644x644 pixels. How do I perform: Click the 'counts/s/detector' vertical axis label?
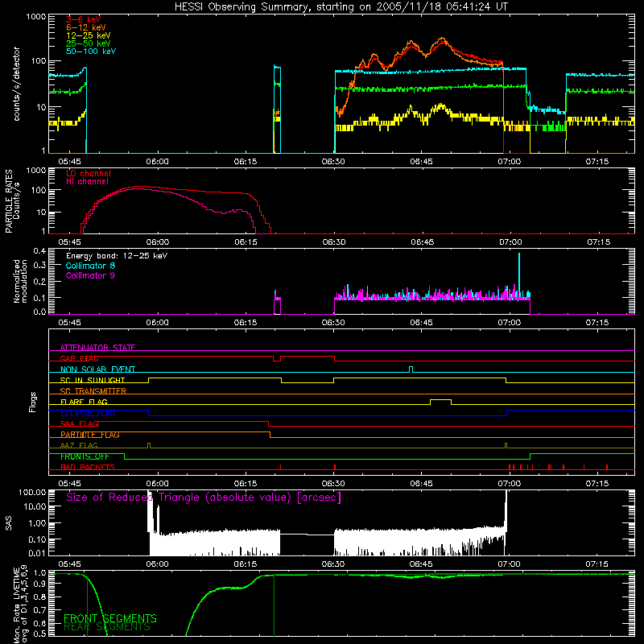17,84
